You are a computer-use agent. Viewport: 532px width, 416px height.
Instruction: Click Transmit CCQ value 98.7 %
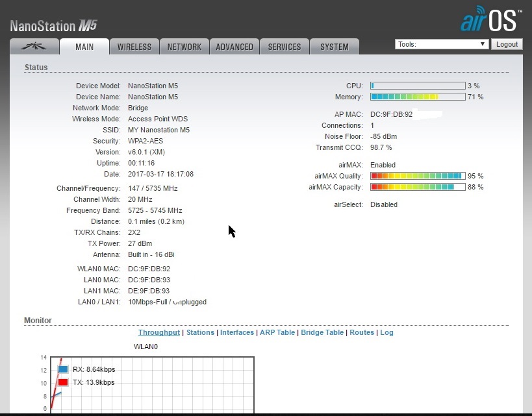(x=381, y=147)
